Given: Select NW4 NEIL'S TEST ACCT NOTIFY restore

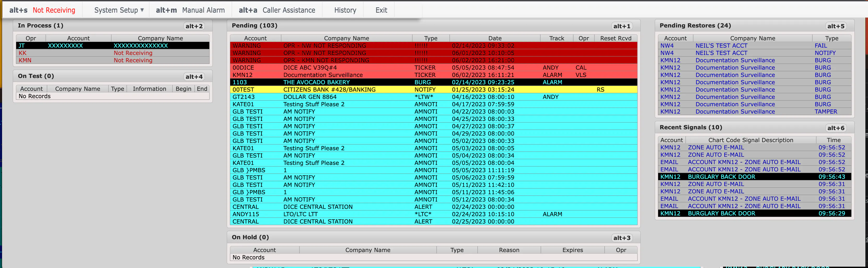Looking at the screenshot, I should [754, 53].
